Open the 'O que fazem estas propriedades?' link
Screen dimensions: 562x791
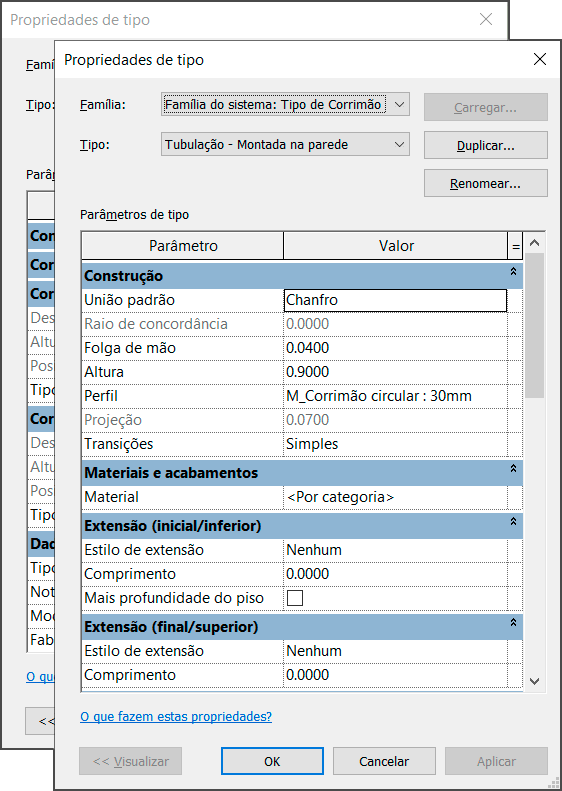[x=176, y=716]
